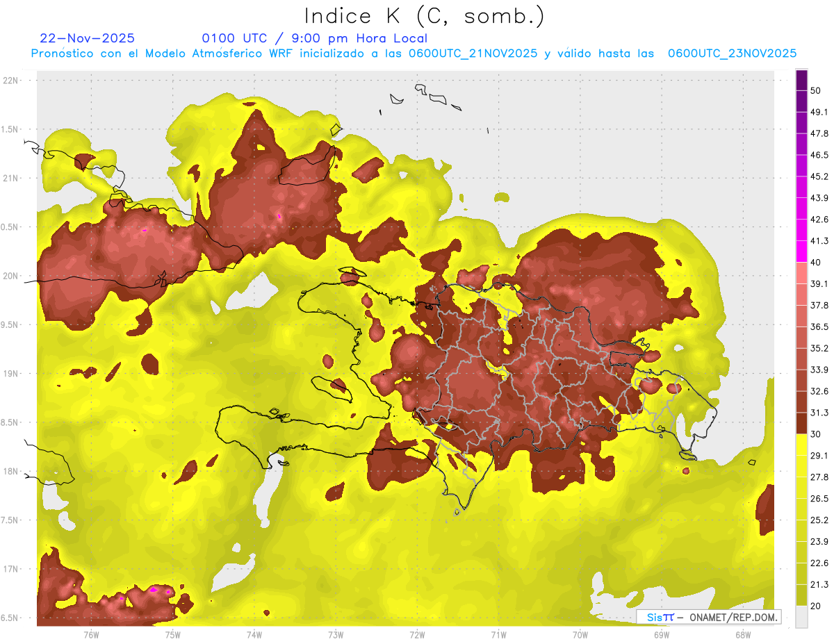Click the 73W longitude axis label
834x644 pixels.
point(336,634)
